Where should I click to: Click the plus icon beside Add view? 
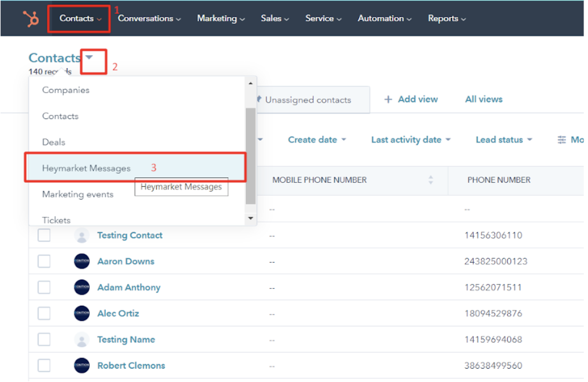pos(388,99)
